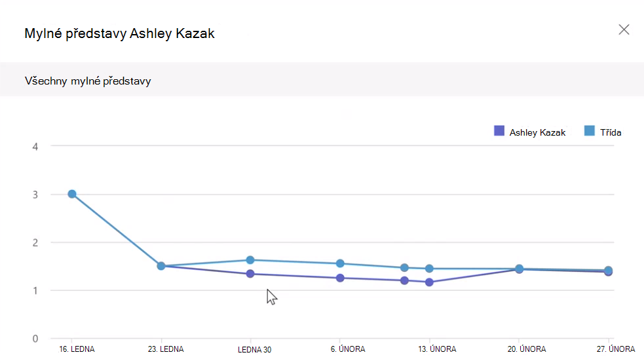The height and width of the screenshot is (363, 644).
Task: Select the 23. ledna data point
Action: click(161, 266)
